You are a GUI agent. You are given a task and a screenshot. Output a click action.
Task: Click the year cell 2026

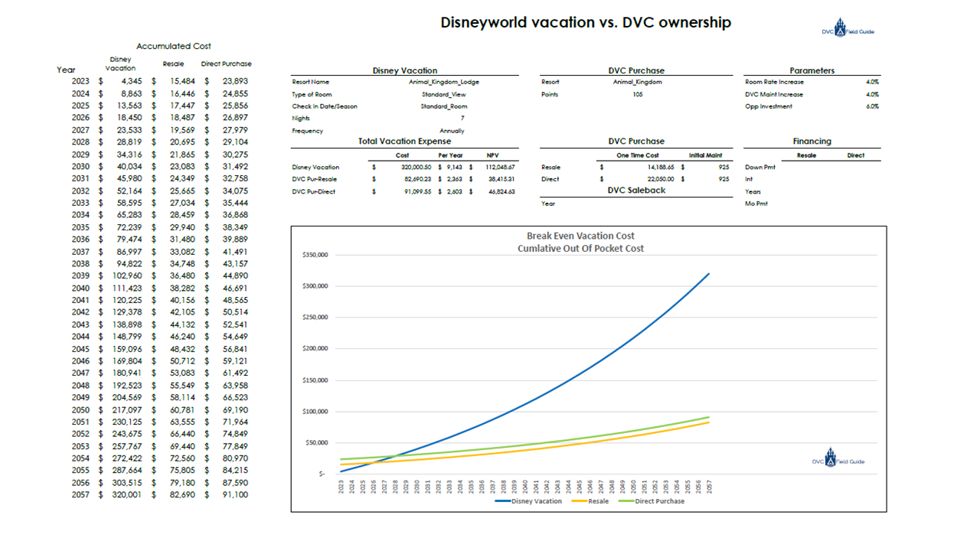(80, 118)
